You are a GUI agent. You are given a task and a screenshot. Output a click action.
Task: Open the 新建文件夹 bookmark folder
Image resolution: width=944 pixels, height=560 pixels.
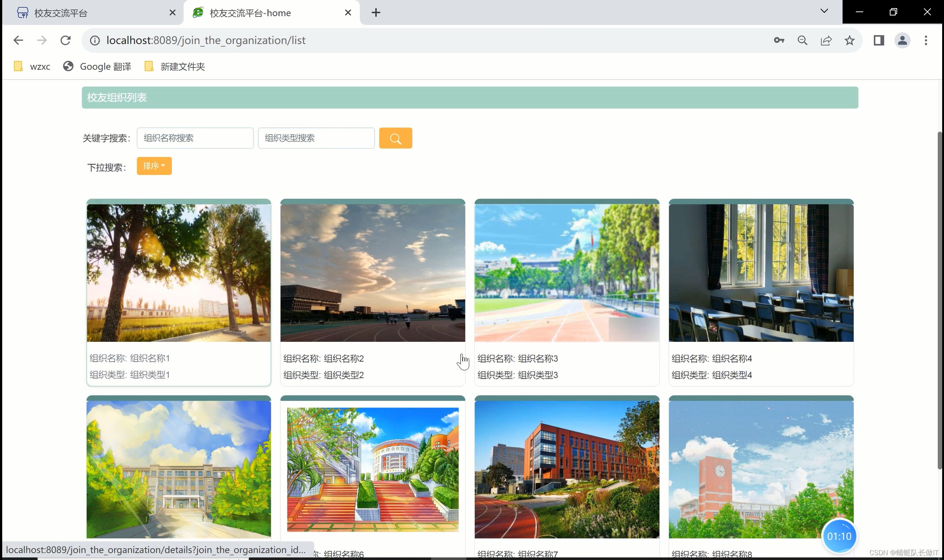[x=175, y=67]
